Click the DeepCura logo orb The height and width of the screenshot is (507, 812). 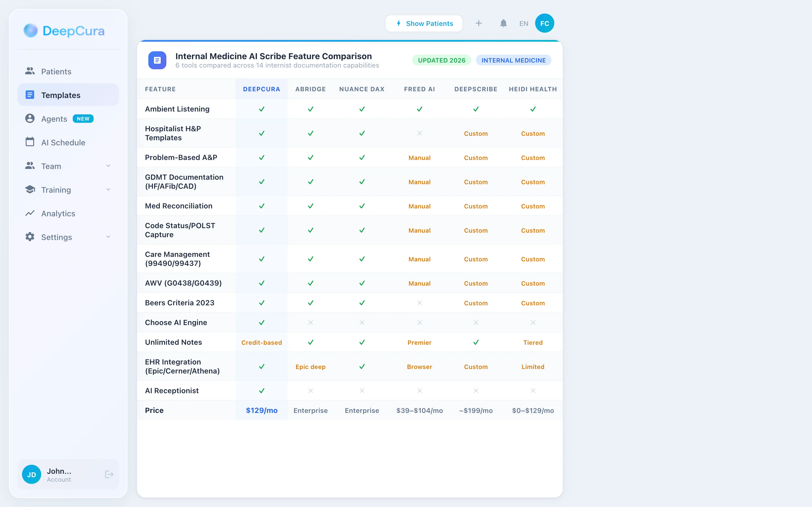click(x=30, y=31)
